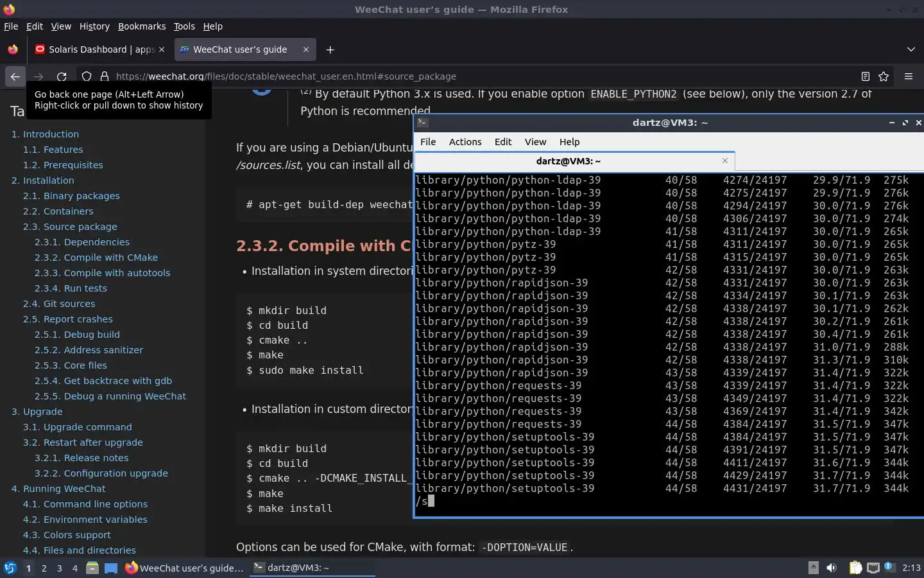This screenshot has height=578, width=924.
Task: Open the clipboard manager tray icon
Action: [855, 568]
